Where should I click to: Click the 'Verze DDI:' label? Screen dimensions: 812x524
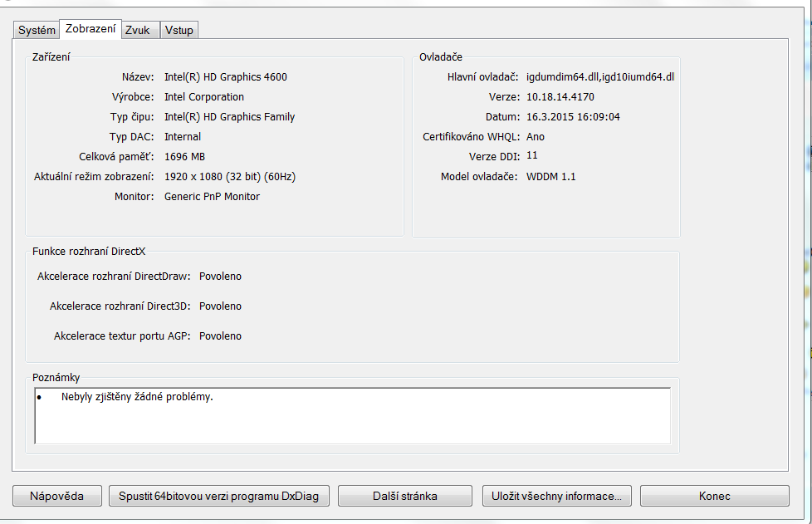point(494,156)
